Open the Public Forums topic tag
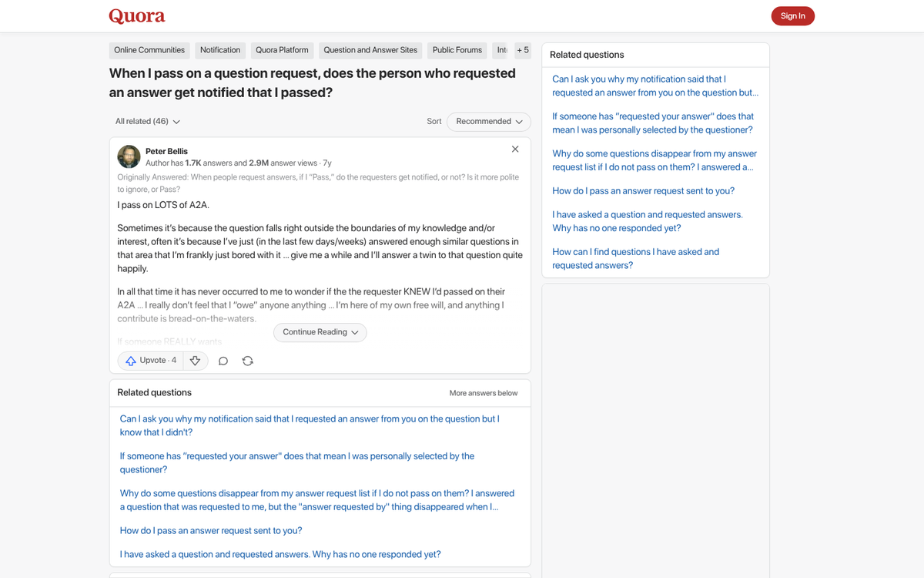The height and width of the screenshot is (578, 924). click(457, 49)
